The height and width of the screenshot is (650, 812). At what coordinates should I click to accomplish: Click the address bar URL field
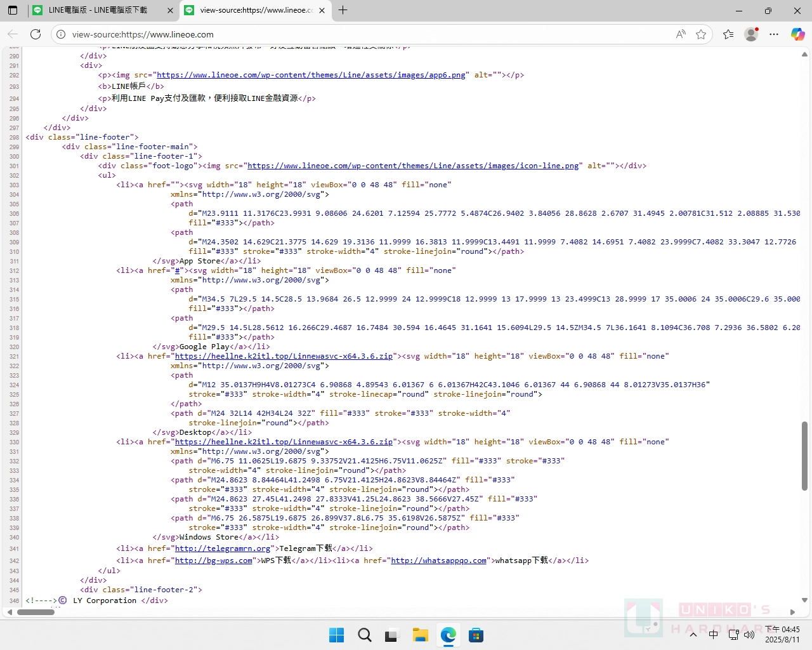[x=368, y=34]
